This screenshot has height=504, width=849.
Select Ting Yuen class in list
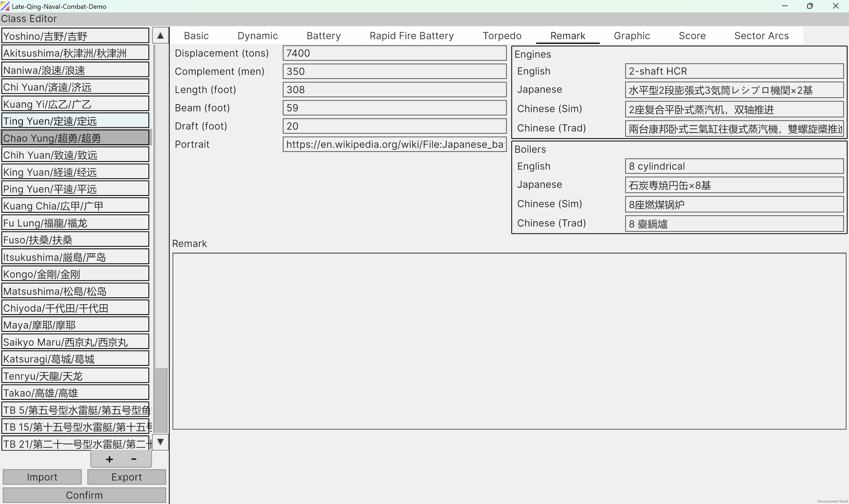click(75, 121)
